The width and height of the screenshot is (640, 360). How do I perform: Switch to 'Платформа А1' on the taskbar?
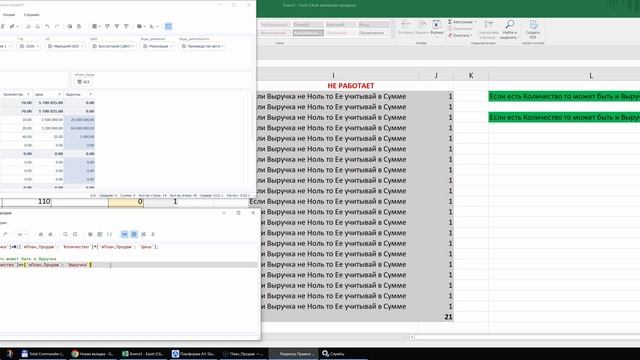tap(193, 353)
